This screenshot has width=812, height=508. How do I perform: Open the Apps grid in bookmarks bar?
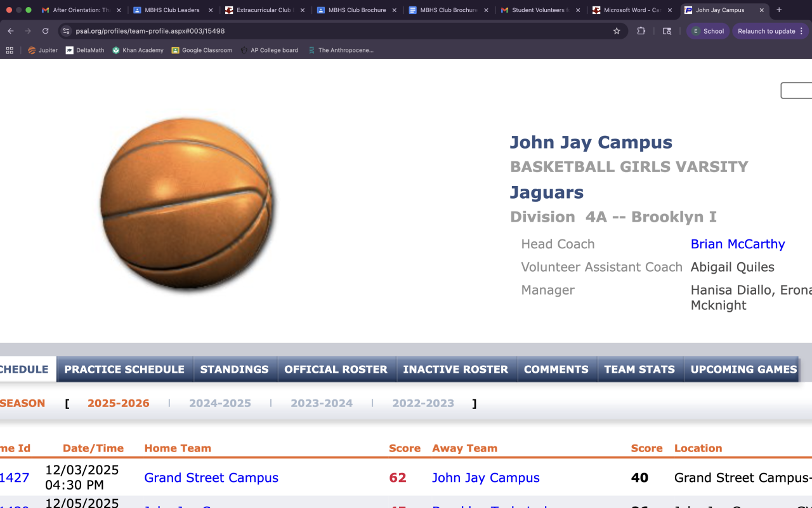pos(10,50)
